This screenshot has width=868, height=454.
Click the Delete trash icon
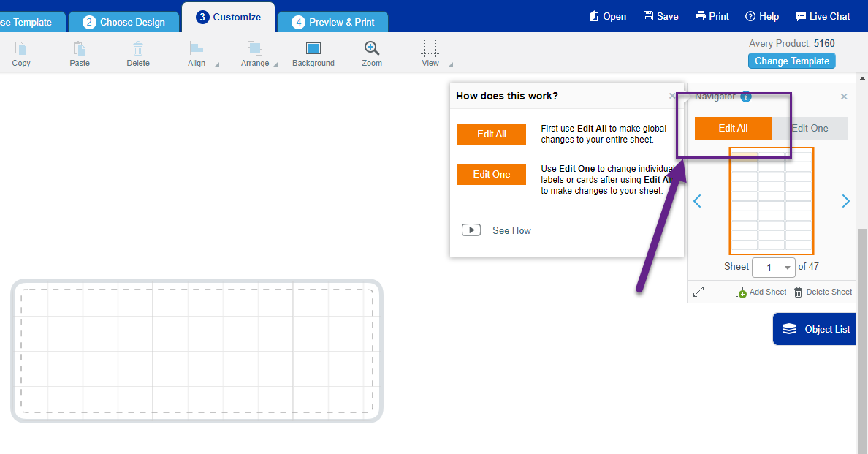(x=138, y=49)
